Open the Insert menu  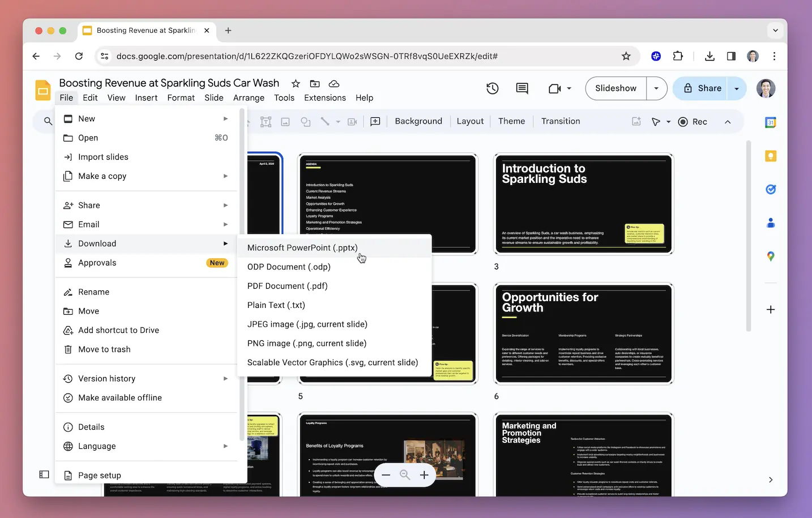pyautogui.click(x=146, y=97)
